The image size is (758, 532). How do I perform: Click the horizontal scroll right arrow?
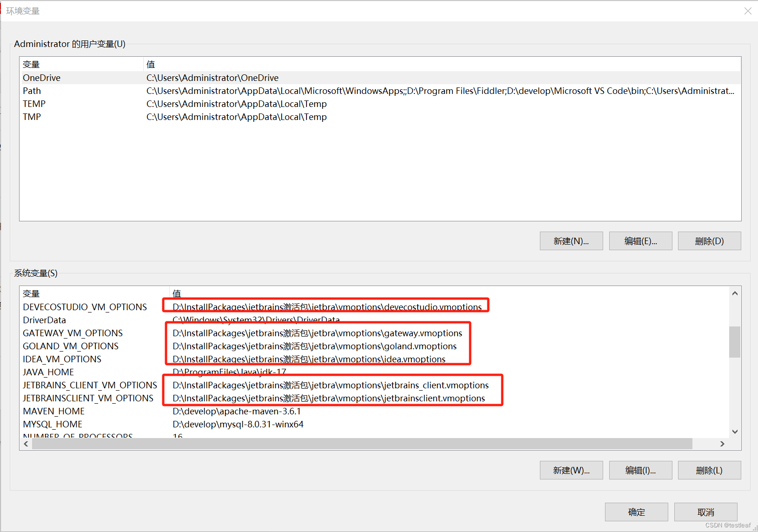coord(722,444)
